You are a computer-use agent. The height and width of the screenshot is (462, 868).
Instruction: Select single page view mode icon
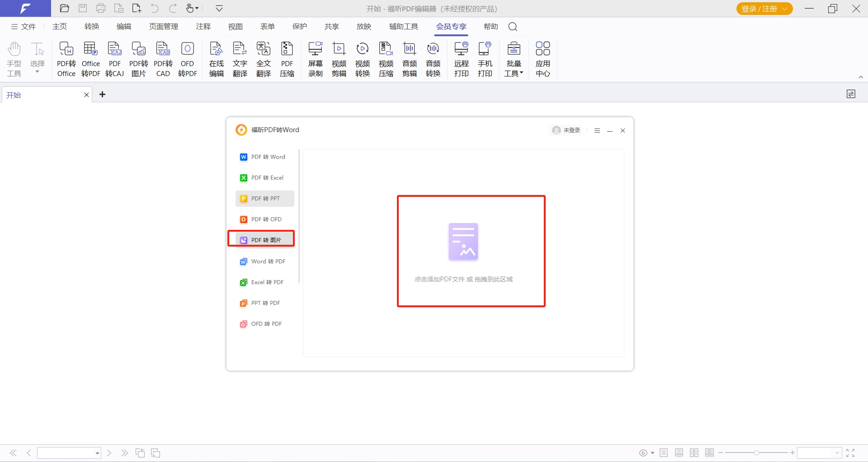pos(664,453)
